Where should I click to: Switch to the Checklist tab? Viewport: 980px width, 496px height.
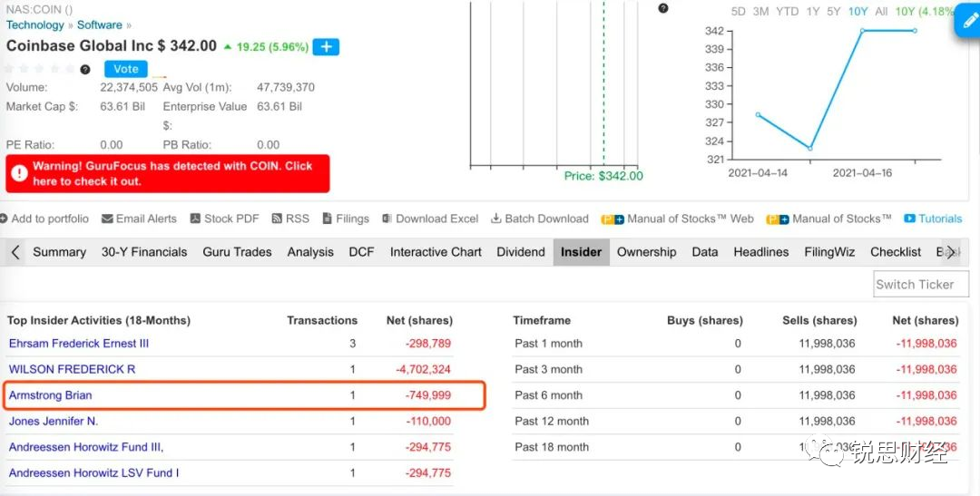coord(896,252)
